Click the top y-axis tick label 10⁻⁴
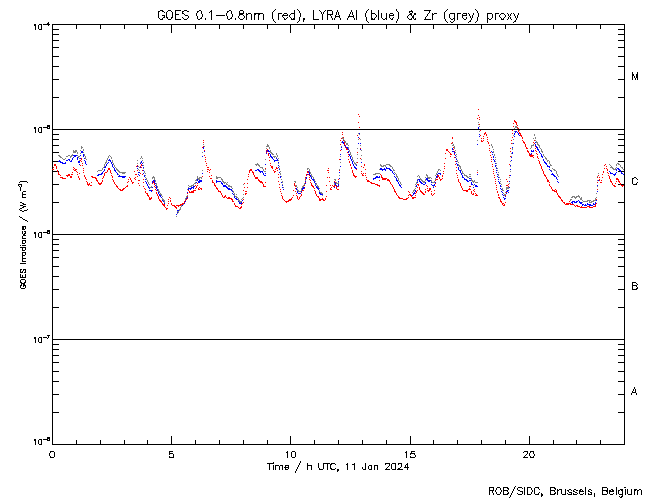650x500 pixels. 38,26
